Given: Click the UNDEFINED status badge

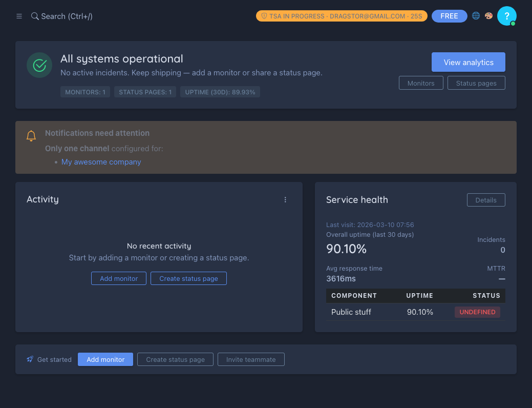Looking at the screenshot, I should 477,312.
